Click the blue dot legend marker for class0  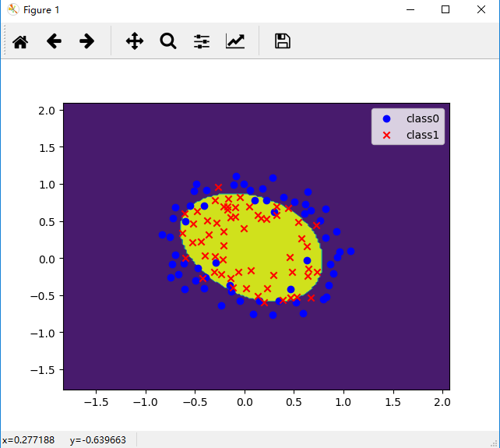pos(386,119)
